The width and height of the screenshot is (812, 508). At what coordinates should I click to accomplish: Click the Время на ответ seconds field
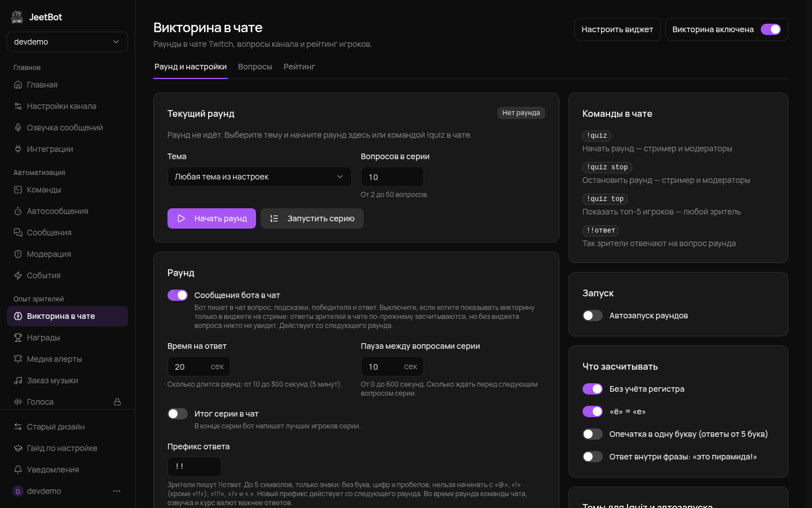coord(199,366)
